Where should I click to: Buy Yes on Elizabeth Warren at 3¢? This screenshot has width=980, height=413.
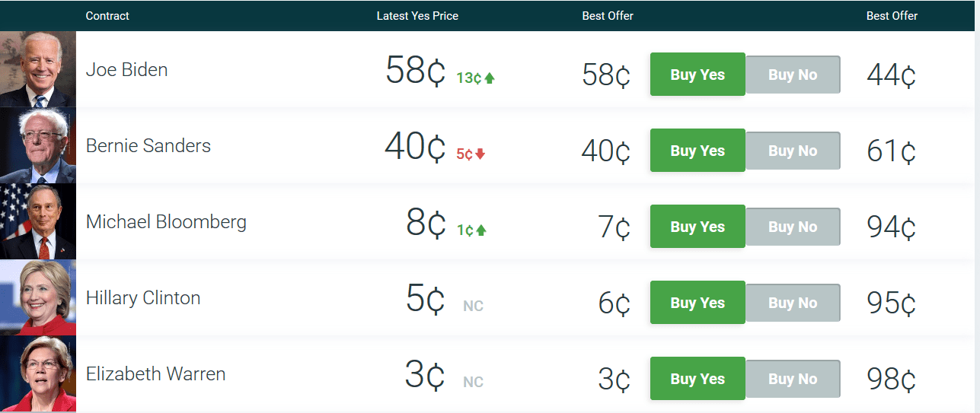697,379
